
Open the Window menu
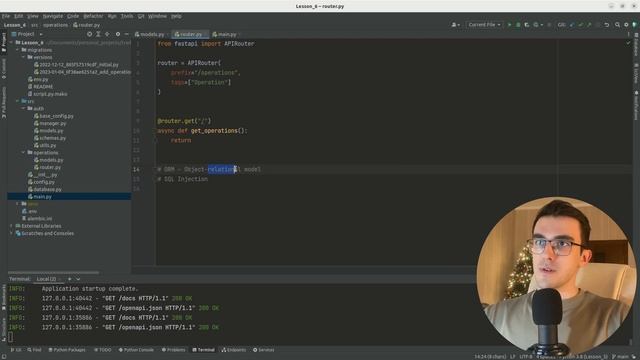coord(157,16)
